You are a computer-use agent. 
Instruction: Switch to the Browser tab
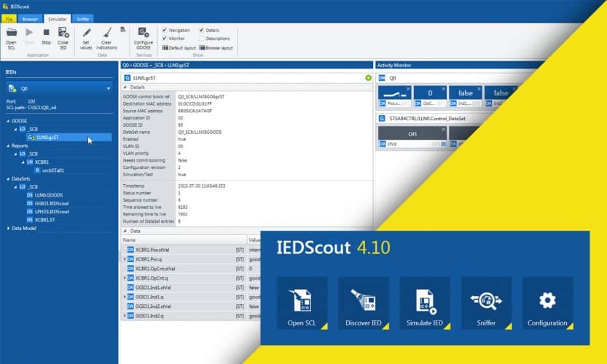click(30, 18)
